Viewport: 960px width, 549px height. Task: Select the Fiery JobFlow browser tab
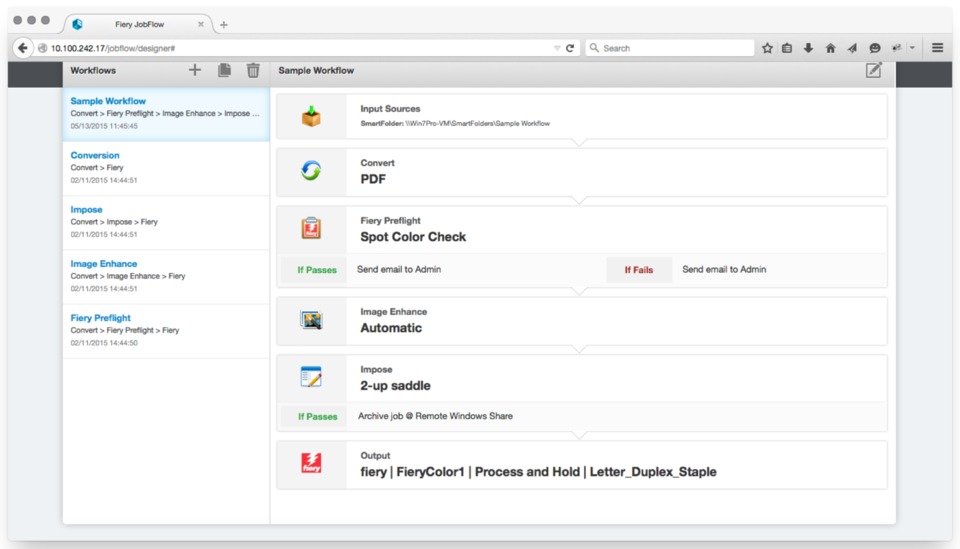coord(139,24)
